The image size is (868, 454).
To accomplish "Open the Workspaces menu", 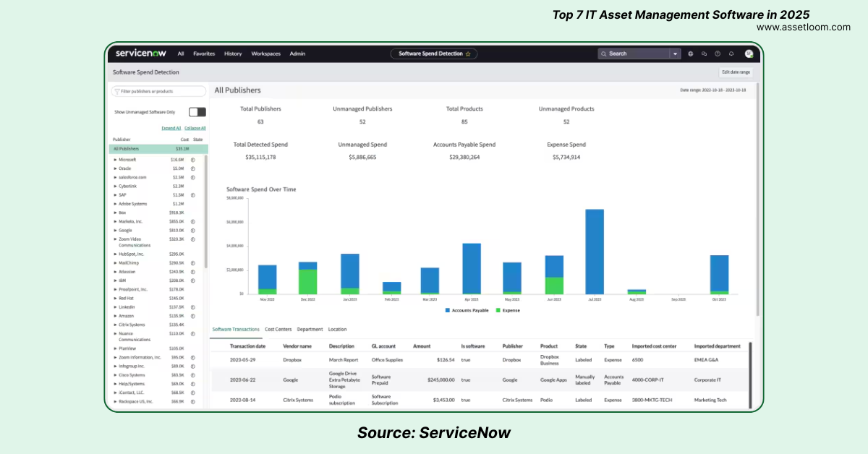I will point(266,53).
